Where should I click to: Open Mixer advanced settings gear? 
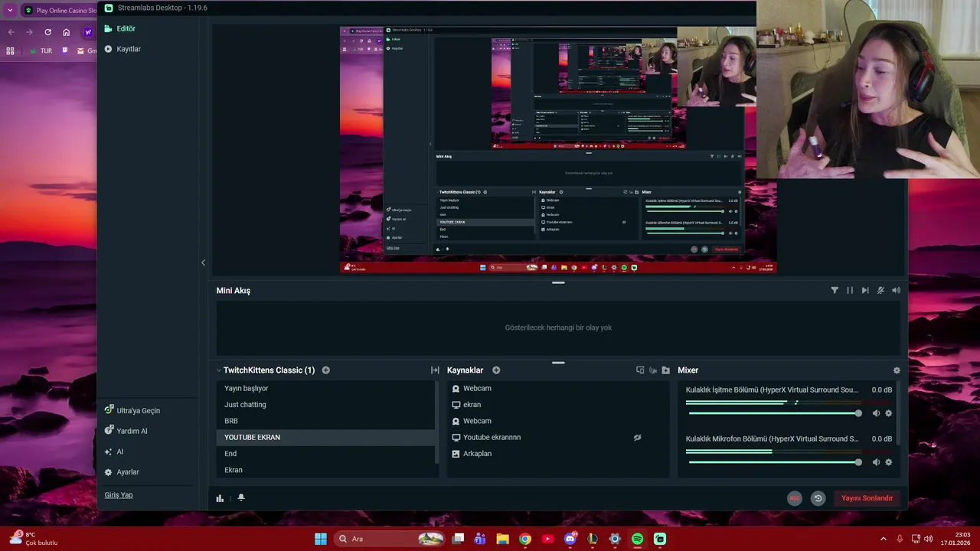click(897, 370)
